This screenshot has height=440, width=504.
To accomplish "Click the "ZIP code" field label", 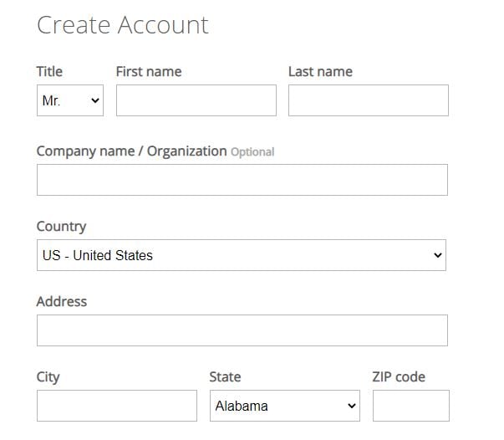I will (399, 376).
